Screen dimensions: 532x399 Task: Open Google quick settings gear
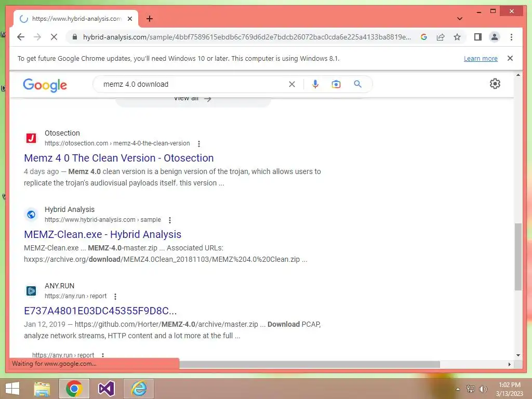(x=495, y=84)
